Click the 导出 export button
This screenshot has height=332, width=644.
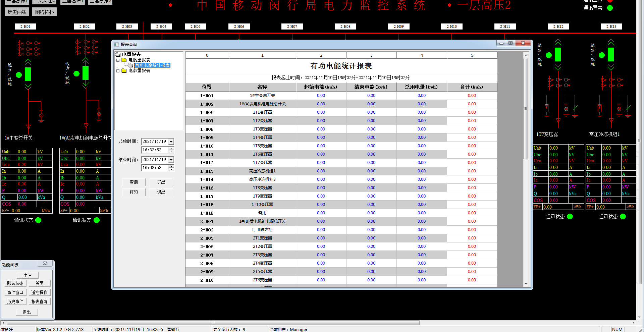click(x=161, y=182)
